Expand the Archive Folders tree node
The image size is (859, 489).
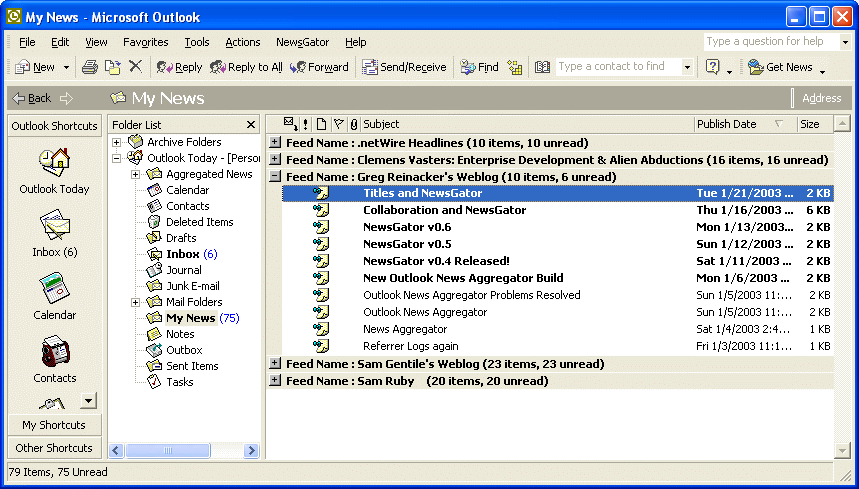point(116,142)
